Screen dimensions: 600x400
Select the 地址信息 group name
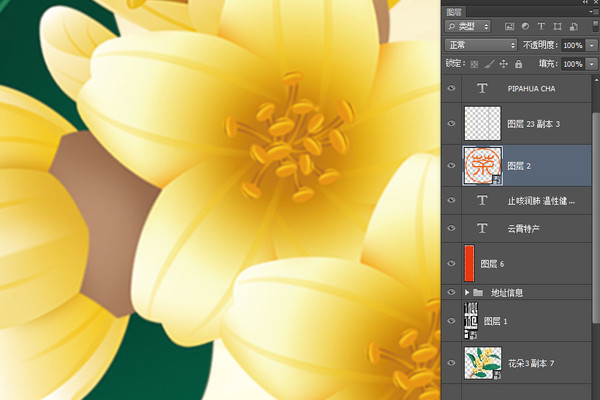tap(507, 293)
